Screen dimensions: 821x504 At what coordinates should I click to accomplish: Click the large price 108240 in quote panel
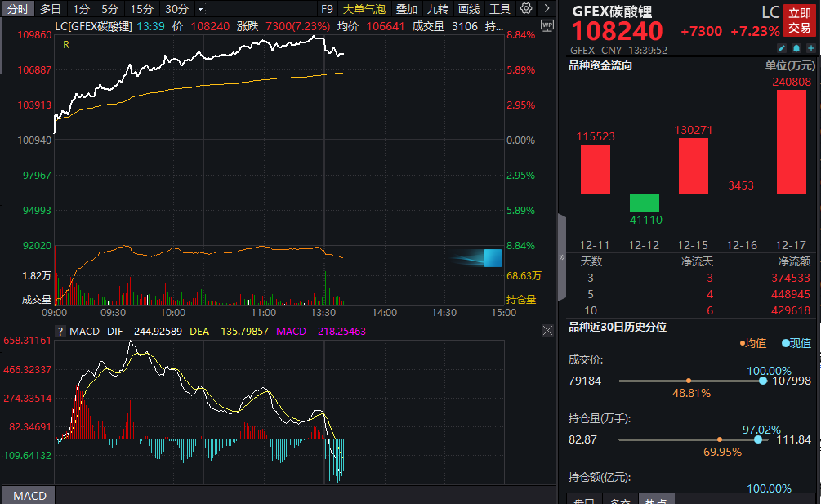click(x=618, y=31)
